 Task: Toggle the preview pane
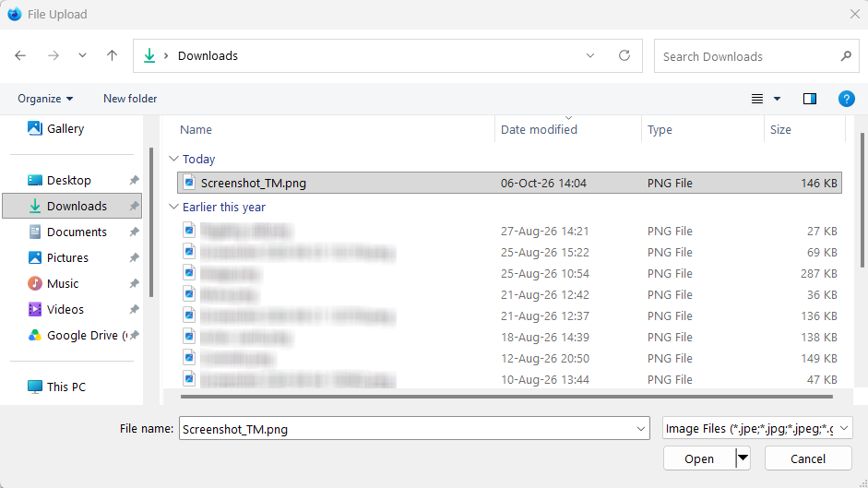tap(810, 99)
